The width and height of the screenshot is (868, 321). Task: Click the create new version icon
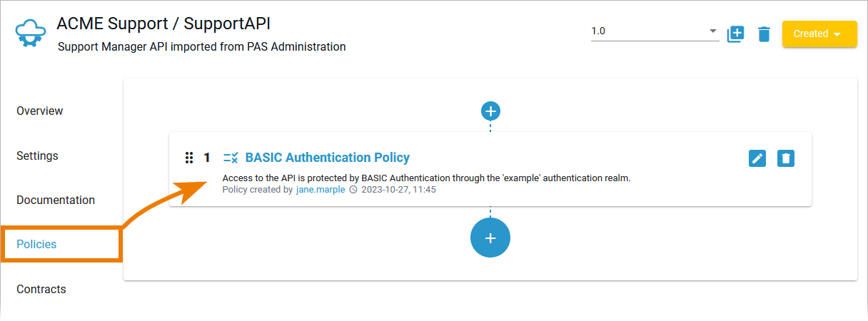coord(735,34)
